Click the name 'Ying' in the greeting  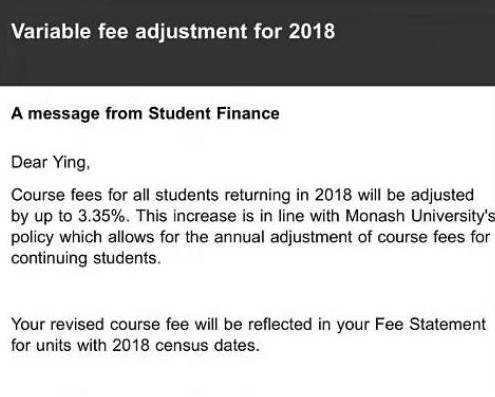[70, 163]
